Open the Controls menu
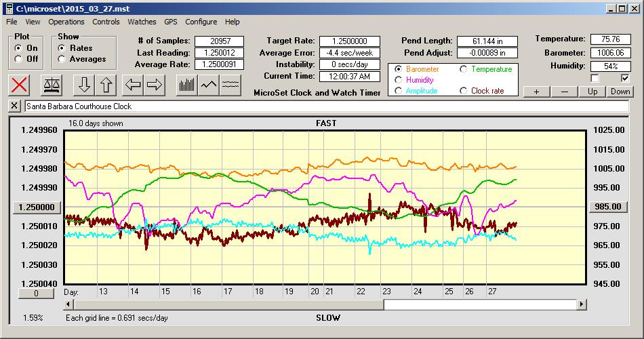 tap(106, 22)
